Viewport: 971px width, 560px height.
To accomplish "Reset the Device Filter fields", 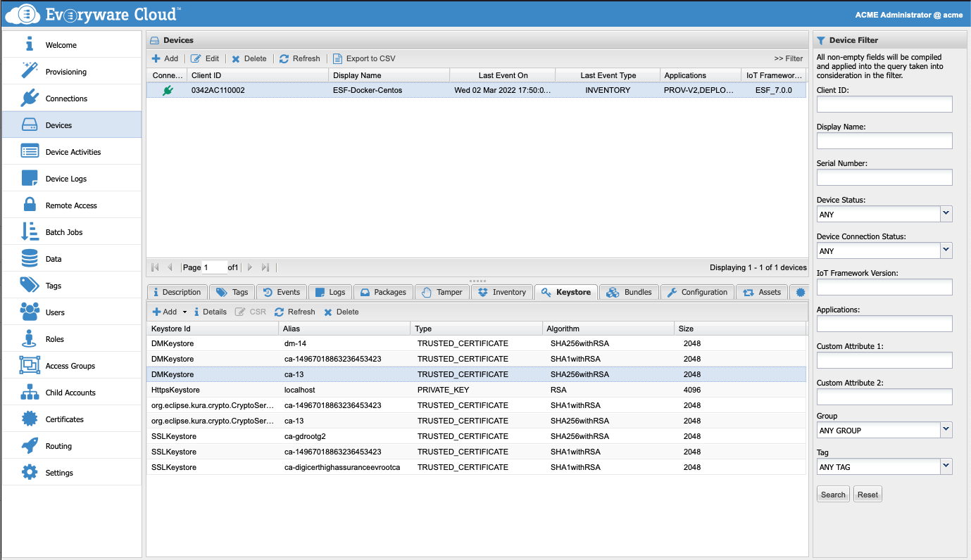I will point(867,495).
